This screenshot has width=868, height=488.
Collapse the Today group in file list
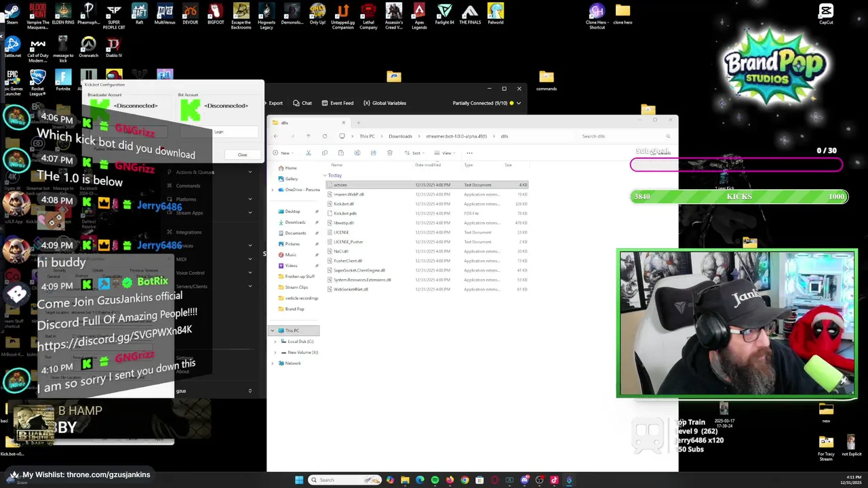[325, 176]
